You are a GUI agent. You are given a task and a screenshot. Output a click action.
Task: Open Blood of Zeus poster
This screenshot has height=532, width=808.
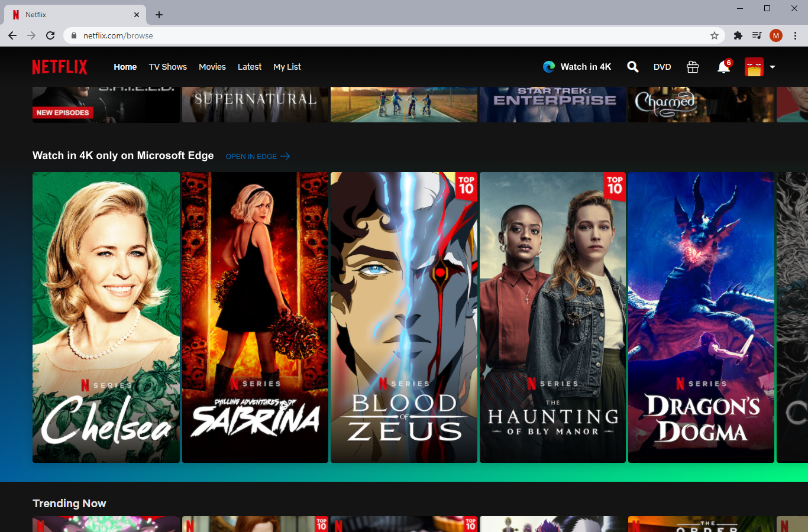click(x=404, y=317)
